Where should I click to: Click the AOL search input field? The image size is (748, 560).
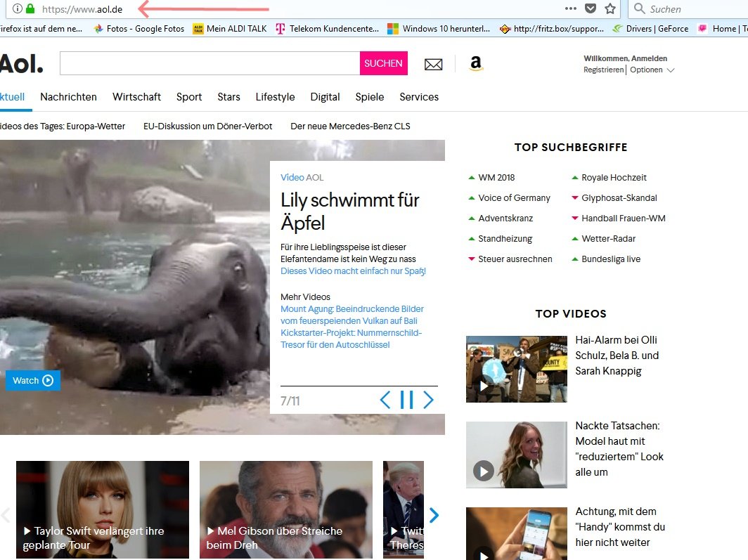(210, 63)
